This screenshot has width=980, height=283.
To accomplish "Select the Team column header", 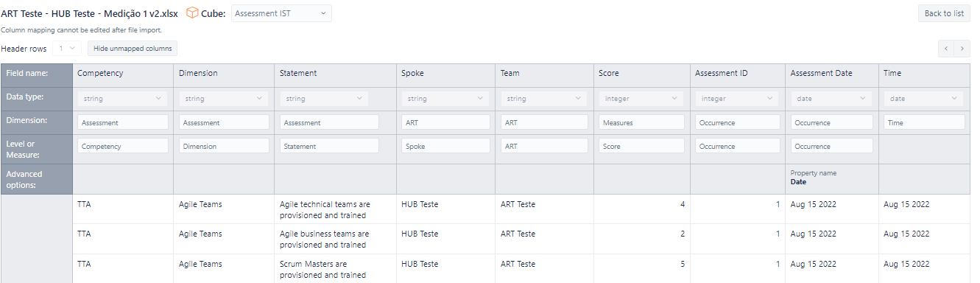I will [544, 74].
